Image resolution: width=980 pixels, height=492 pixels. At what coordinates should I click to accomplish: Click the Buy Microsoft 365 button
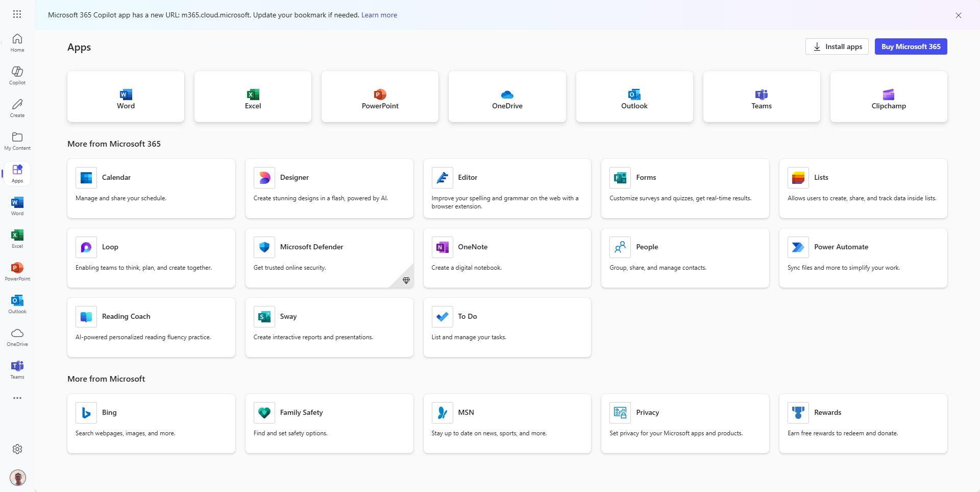pyautogui.click(x=911, y=46)
